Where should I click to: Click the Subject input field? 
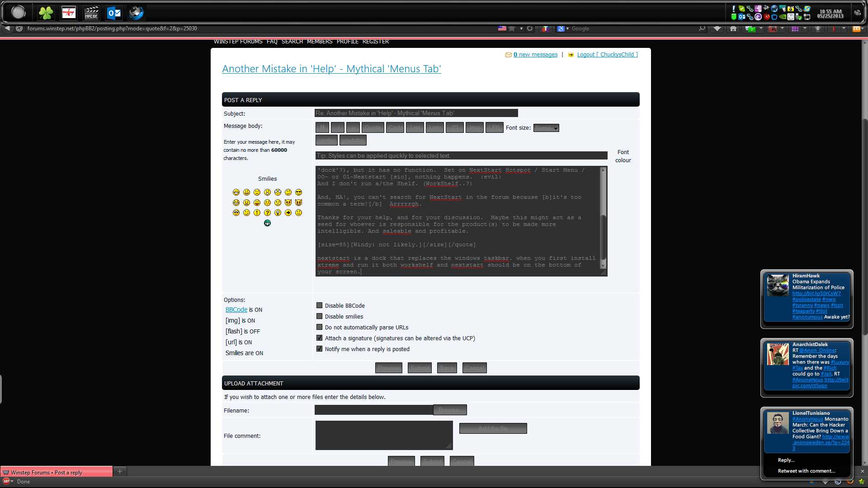416,113
